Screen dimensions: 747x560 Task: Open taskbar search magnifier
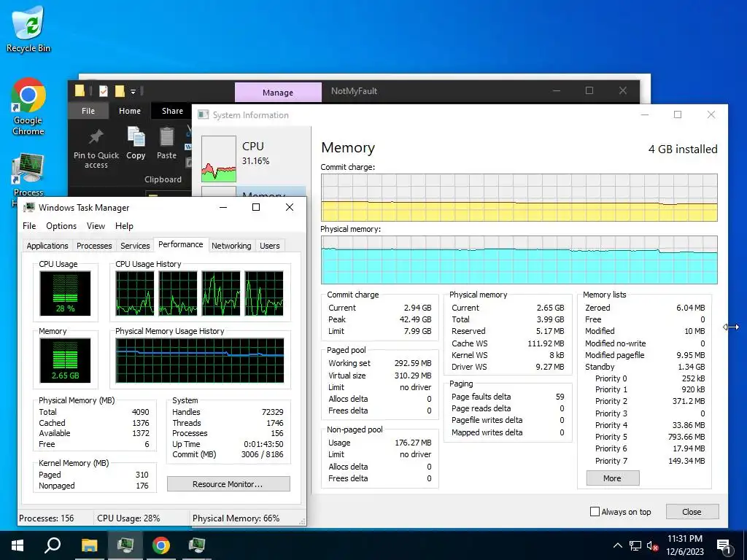[53, 545]
